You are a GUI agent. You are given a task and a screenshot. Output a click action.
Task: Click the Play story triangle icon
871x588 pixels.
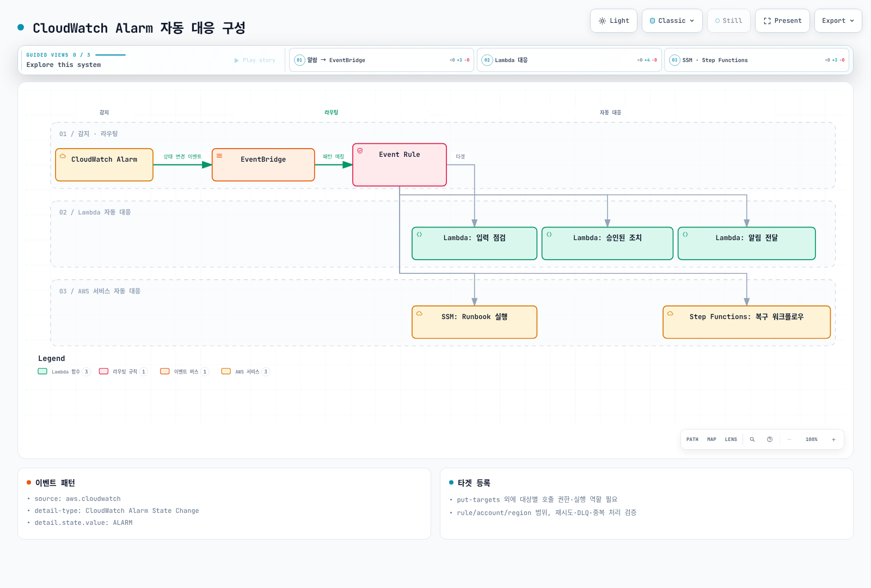[x=237, y=60]
